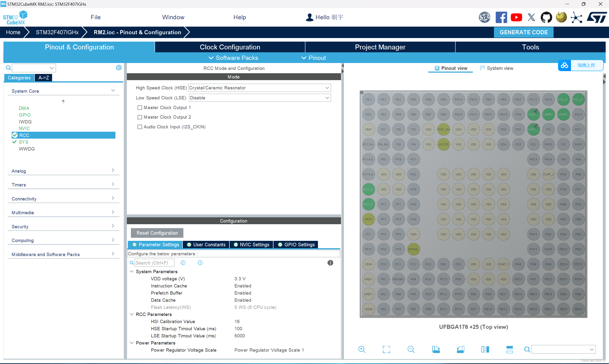The image size is (609, 364).
Task: Click the fit-to-screen pinout icon
Action: (386, 349)
